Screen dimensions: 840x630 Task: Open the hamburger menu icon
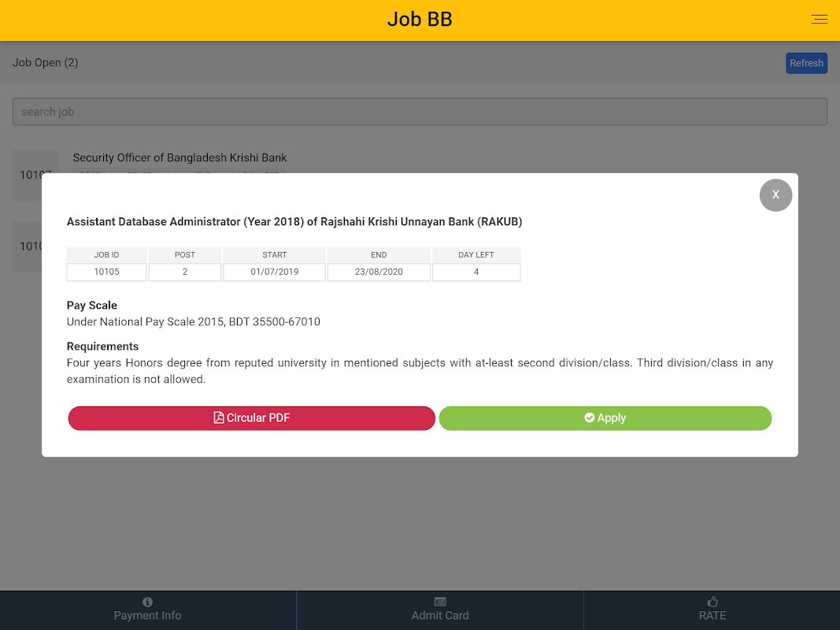819,19
